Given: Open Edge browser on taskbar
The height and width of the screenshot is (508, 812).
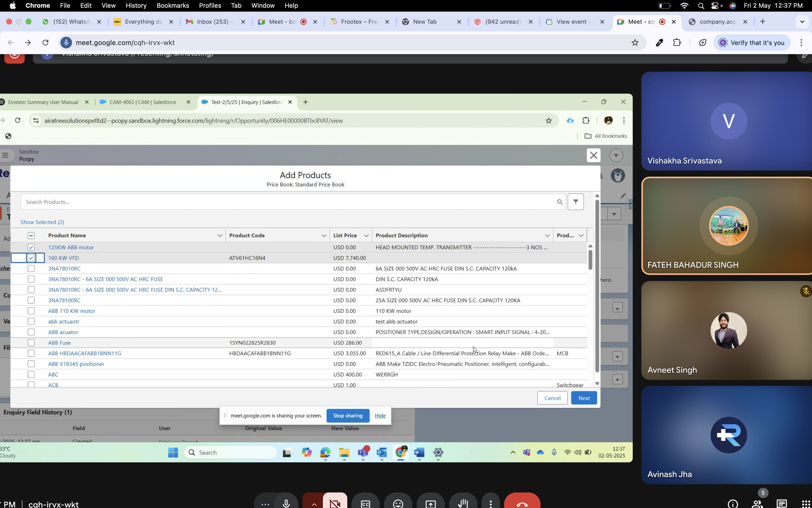Looking at the screenshot, I should click(x=326, y=453).
